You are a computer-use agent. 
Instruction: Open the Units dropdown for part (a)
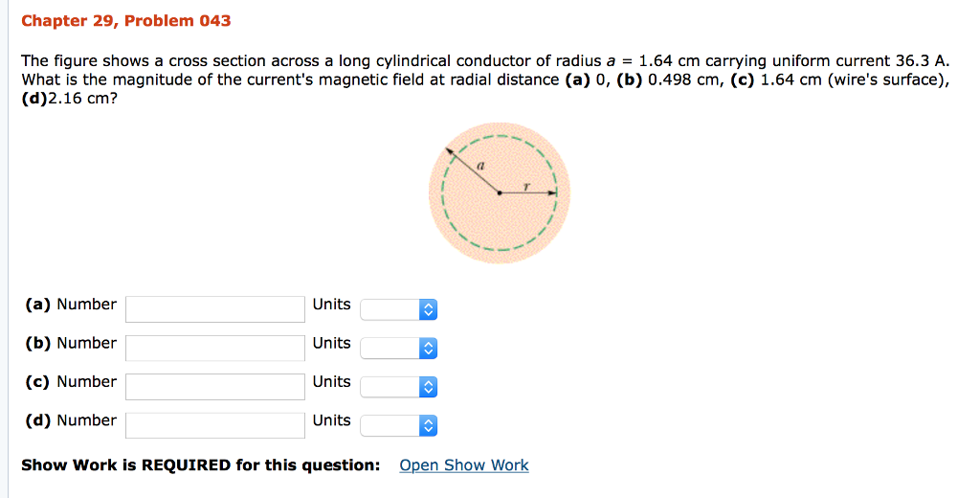pyautogui.click(x=399, y=308)
